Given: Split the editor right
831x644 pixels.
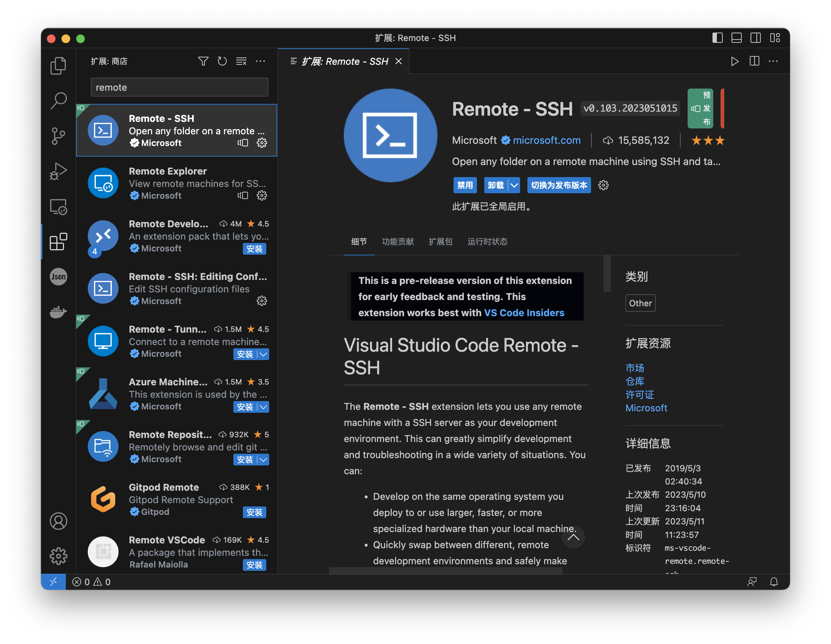Looking at the screenshot, I should click(x=754, y=61).
